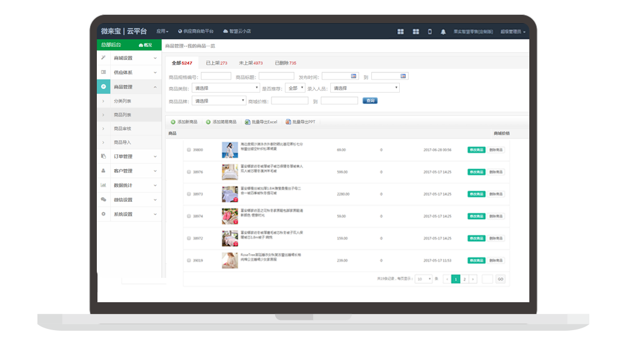Switch to the 已删除 tab
The image size is (644, 342).
(285, 63)
